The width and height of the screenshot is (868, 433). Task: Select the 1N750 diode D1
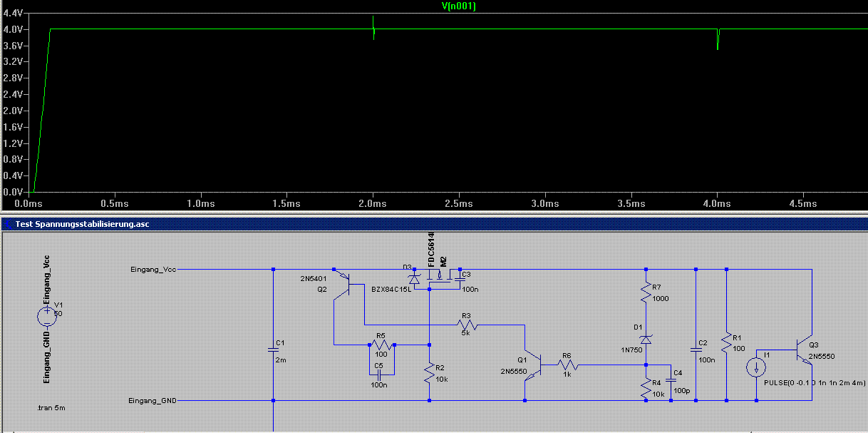coord(646,339)
